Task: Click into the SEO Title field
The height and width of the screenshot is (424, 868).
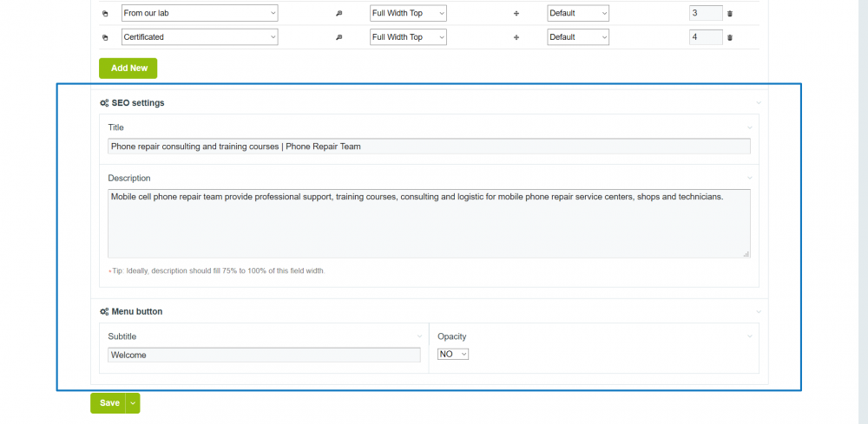Action: click(x=429, y=147)
